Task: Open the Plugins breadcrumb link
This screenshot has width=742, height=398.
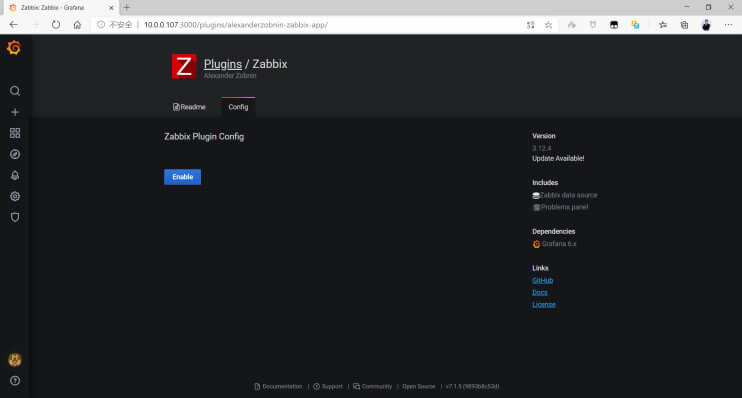Action: [223, 64]
